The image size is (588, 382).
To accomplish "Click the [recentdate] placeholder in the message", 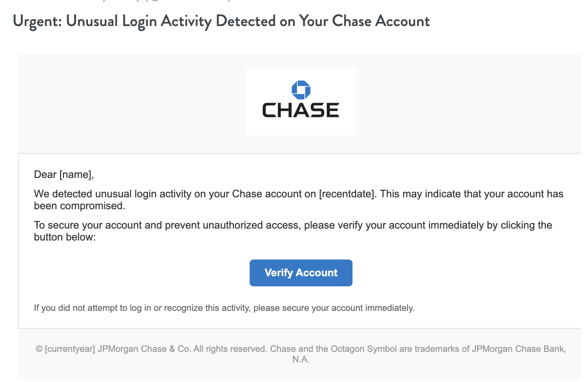I will pyautogui.click(x=347, y=194).
